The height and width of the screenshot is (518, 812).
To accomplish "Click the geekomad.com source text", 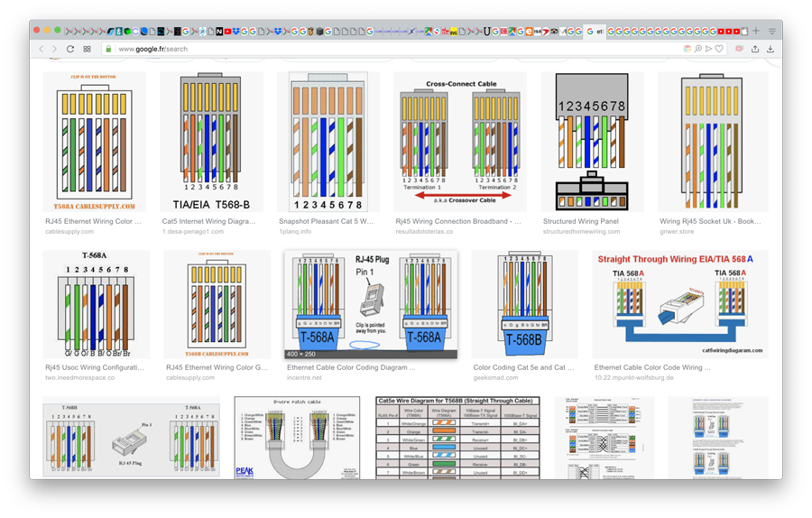I will pyautogui.click(x=495, y=377).
